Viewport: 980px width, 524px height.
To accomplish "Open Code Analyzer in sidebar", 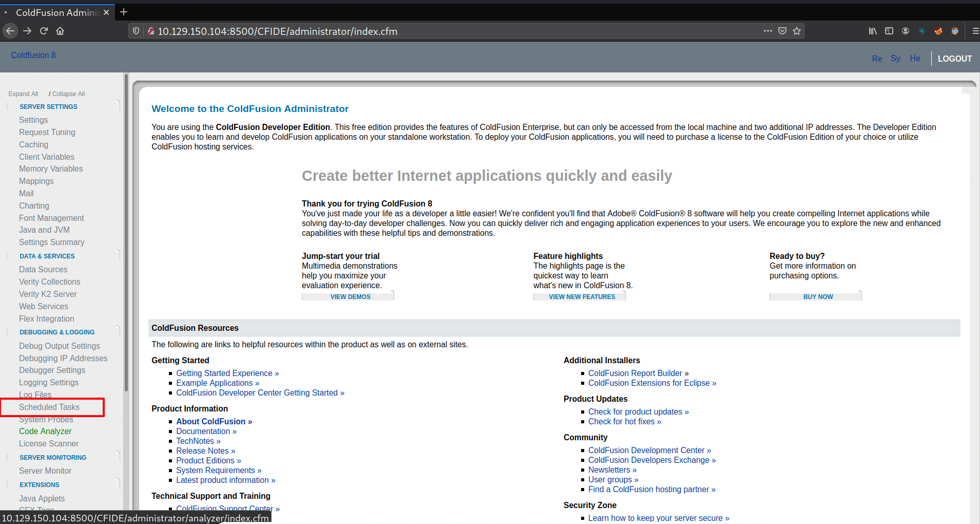I will tap(45, 431).
